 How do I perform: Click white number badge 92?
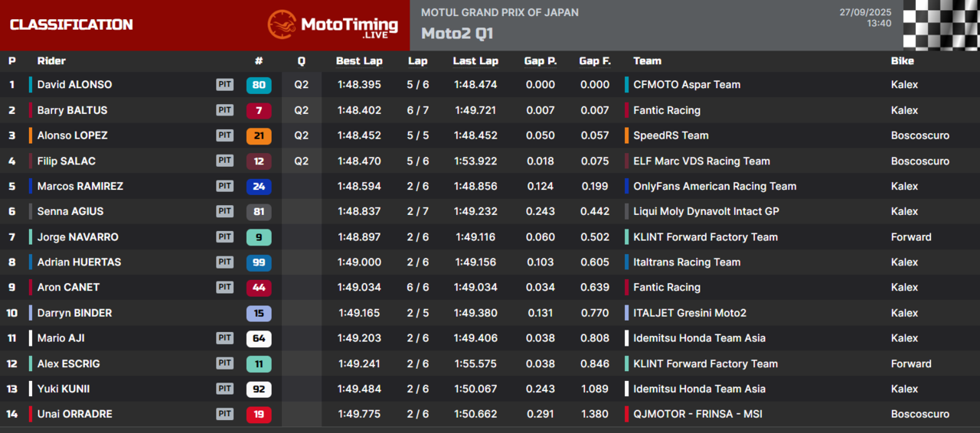pos(259,389)
